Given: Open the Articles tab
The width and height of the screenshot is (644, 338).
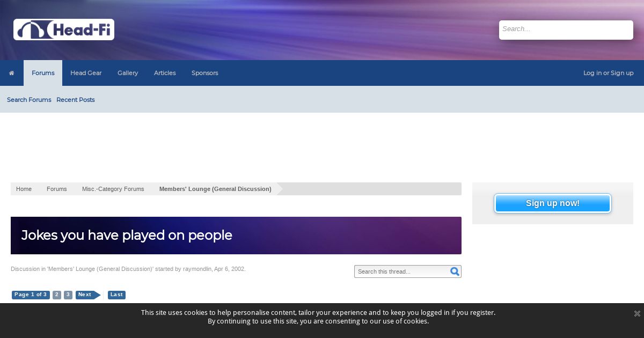Looking at the screenshot, I should tap(165, 73).
